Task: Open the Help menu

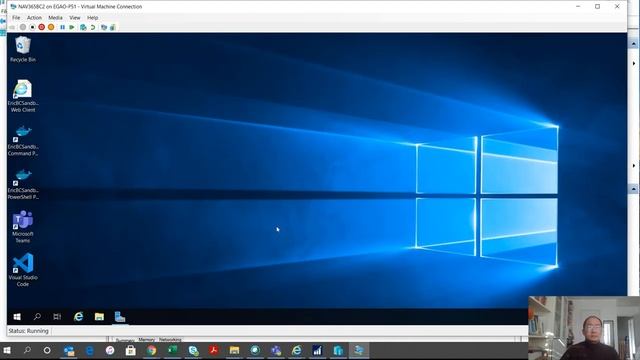Action: pyautogui.click(x=93, y=18)
